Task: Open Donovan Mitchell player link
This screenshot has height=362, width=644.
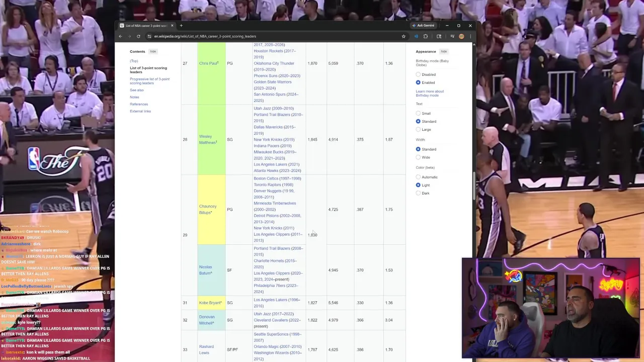Action: pyautogui.click(x=207, y=320)
